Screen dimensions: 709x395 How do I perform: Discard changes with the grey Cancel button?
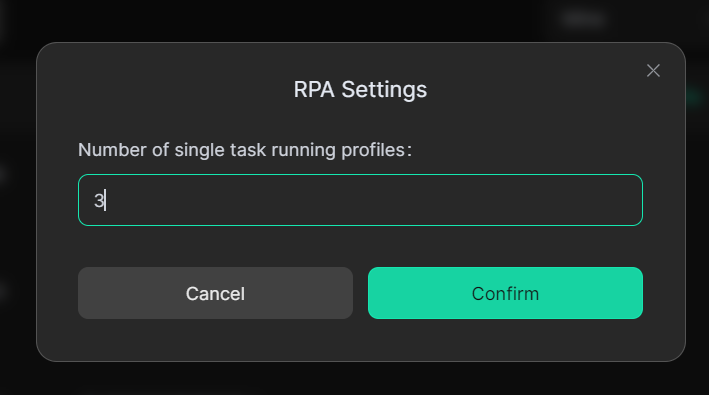click(215, 293)
